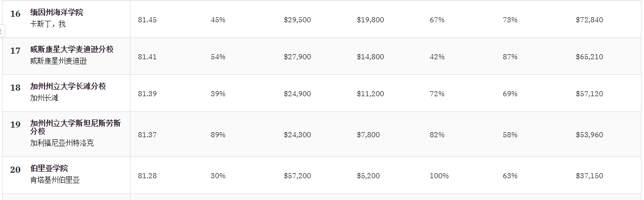Click the $27,900 cost value
Viewport: 644px width, 200px height.
[x=297, y=57]
